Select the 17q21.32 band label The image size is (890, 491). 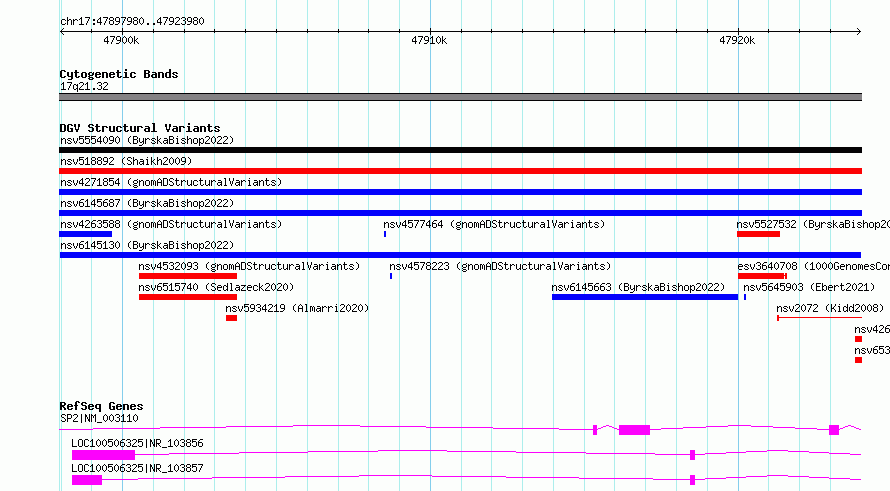click(x=84, y=86)
